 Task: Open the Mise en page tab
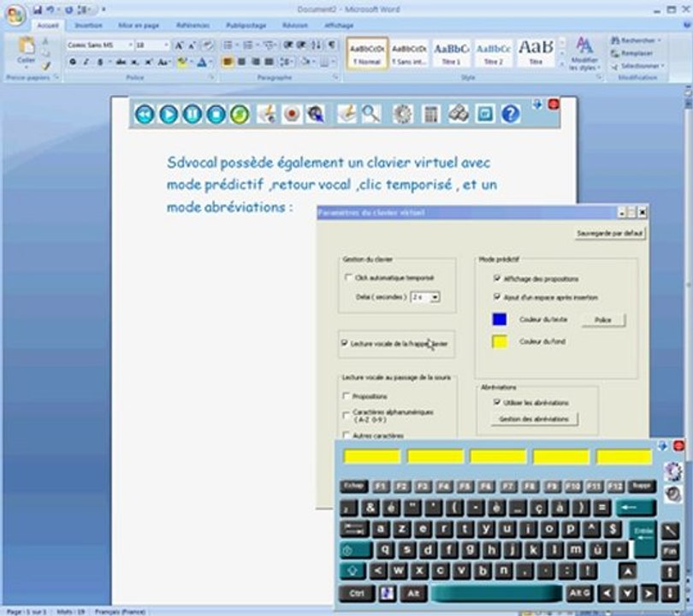[139, 25]
